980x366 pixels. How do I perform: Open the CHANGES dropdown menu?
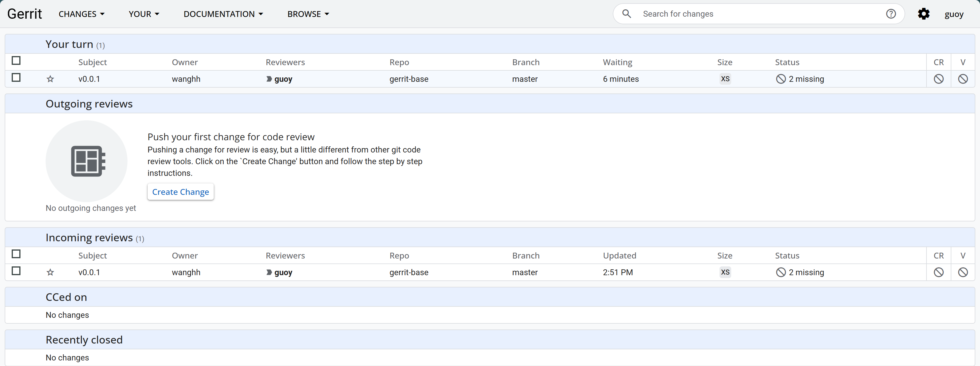pos(81,14)
